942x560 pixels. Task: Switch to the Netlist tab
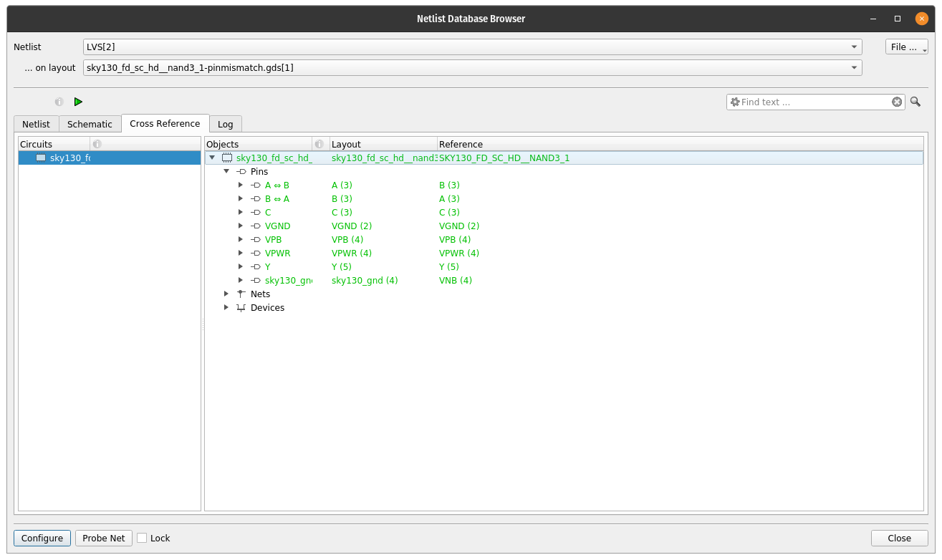(x=36, y=124)
